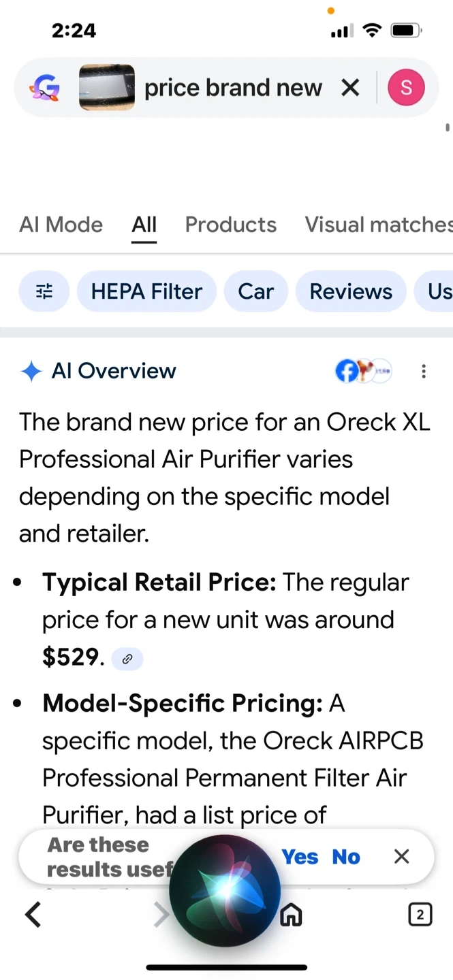Screen dimensions: 453x980
Task: Tap the home icon in bottom bar
Action: pos(292,915)
